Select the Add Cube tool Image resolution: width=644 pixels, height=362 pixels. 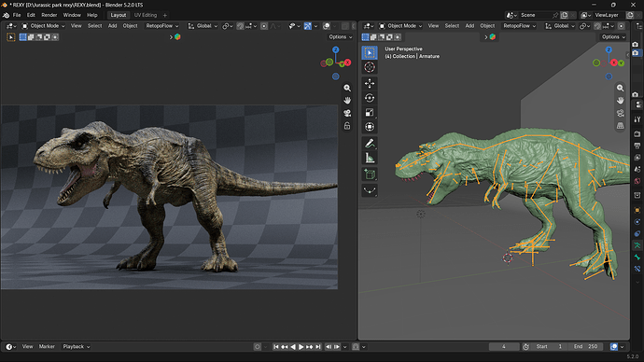tap(370, 174)
